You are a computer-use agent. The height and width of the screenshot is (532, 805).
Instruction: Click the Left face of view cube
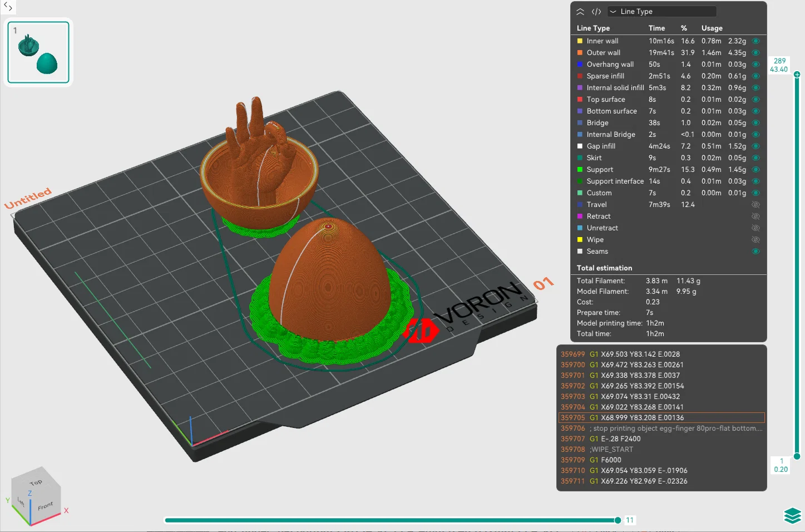point(21,501)
